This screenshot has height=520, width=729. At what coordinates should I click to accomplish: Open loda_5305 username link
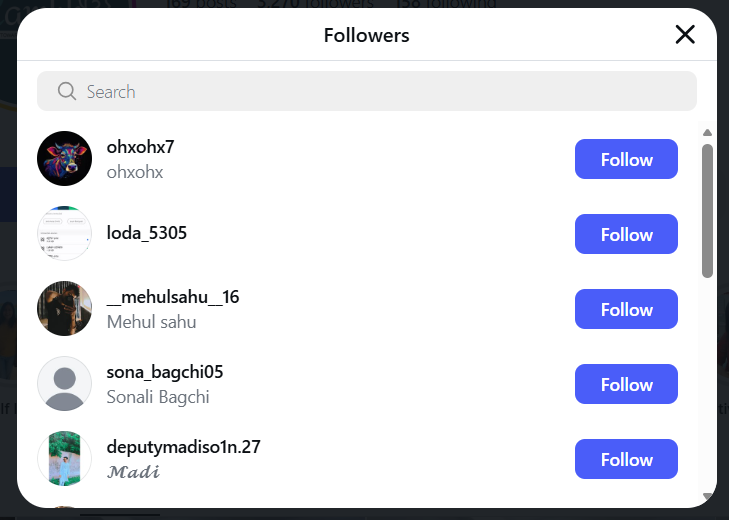click(146, 234)
